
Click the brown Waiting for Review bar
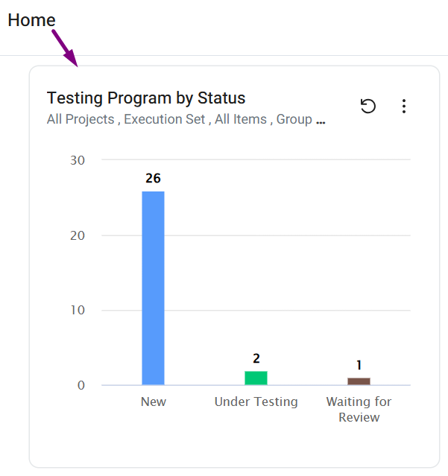359,381
